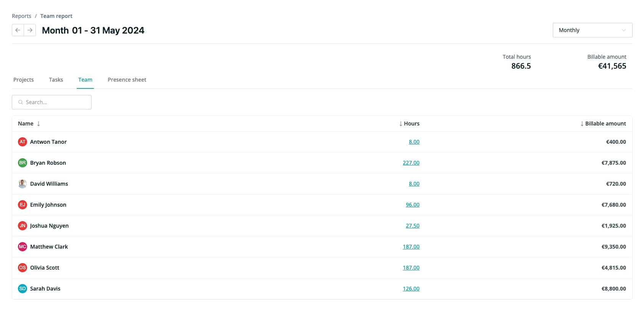Image resolution: width=644 pixels, height=318 pixels.
Task: Click Bryan Robson's green BR avatar
Action: 23,163
